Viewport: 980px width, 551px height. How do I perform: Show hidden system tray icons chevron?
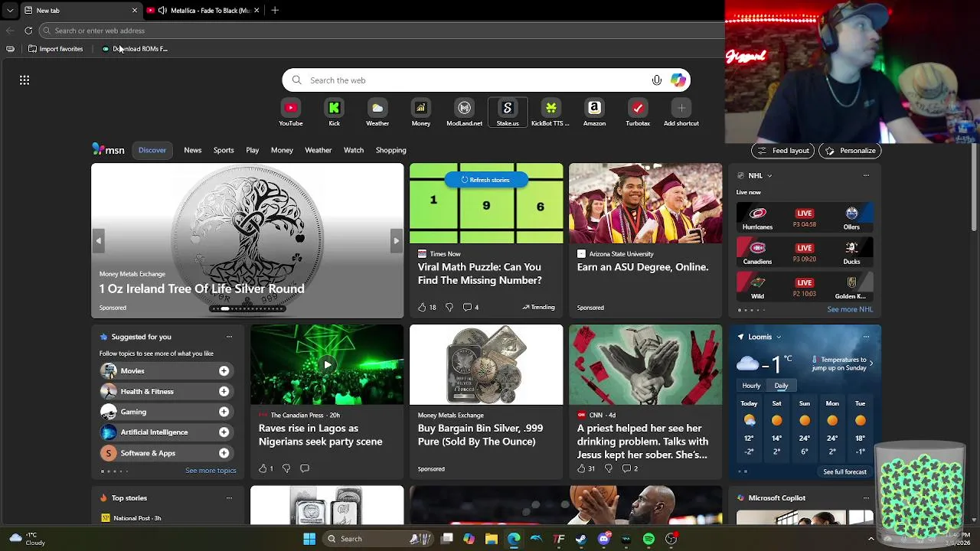point(871,539)
